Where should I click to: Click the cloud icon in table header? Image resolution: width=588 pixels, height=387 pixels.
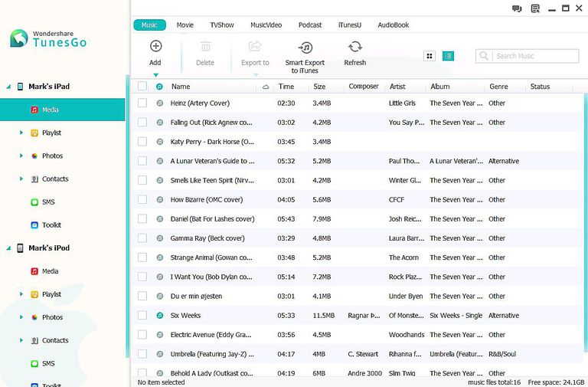[266, 87]
